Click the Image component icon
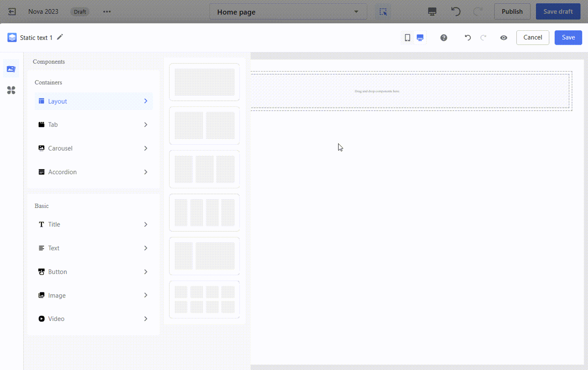Image resolution: width=588 pixels, height=370 pixels. click(x=41, y=295)
